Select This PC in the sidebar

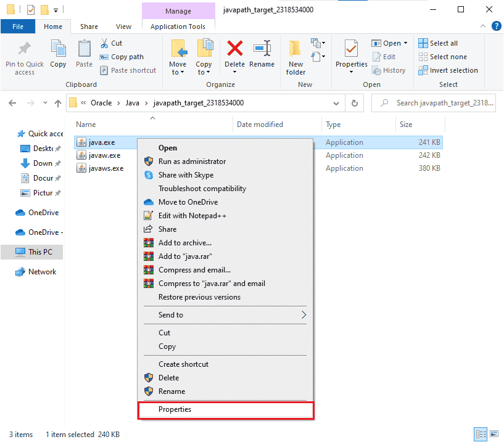pyautogui.click(x=32, y=252)
